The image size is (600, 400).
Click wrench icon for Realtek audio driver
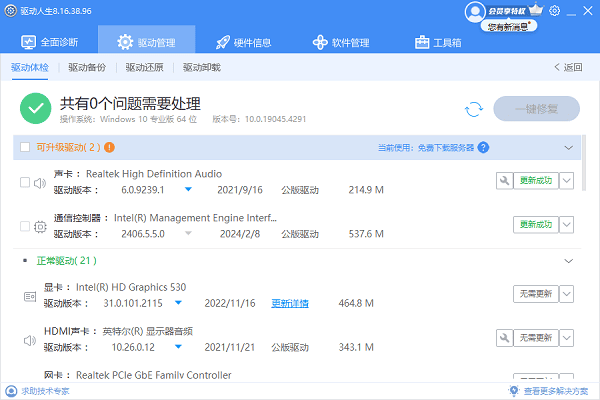[x=505, y=181]
